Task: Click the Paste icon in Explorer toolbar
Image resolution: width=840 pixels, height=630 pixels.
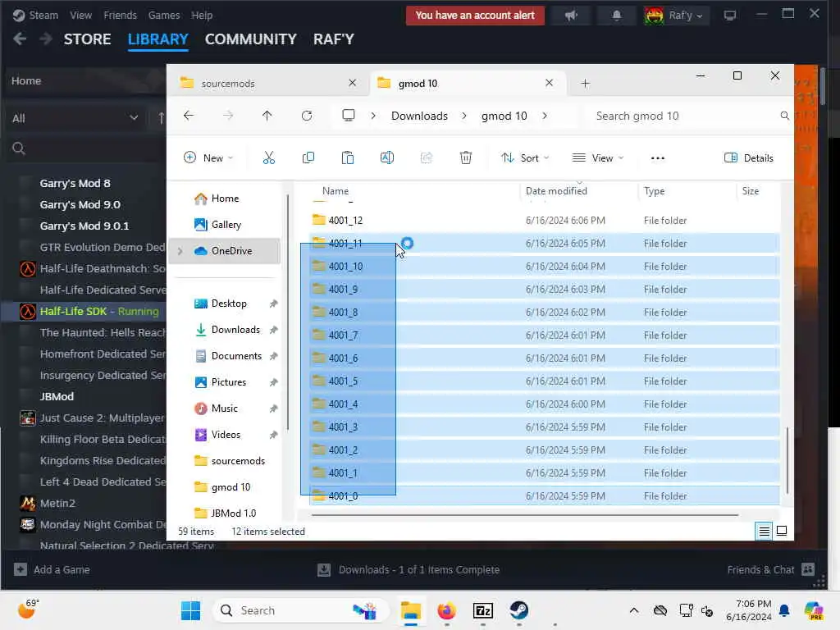Action: (348, 158)
